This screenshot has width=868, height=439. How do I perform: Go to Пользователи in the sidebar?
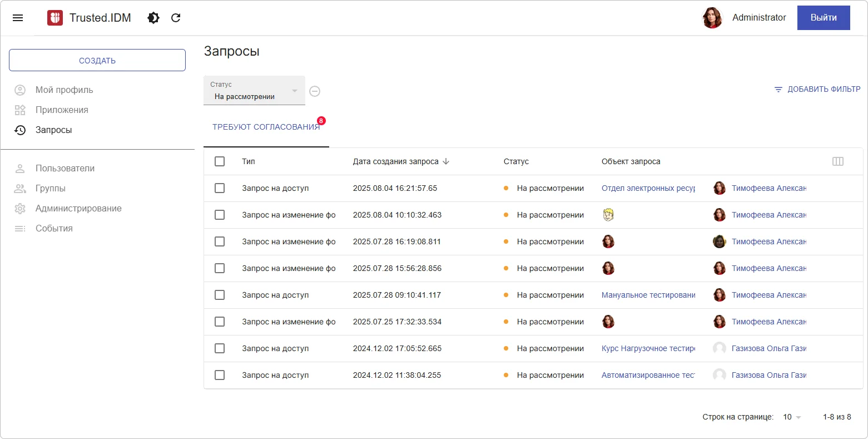pyautogui.click(x=65, y=168)
